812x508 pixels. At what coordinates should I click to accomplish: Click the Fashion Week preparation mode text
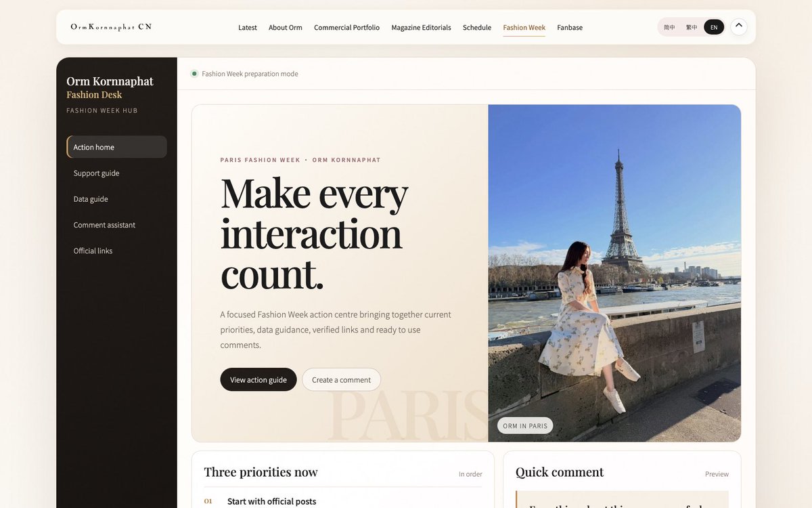pyautogui.click(x=250, y=74)
